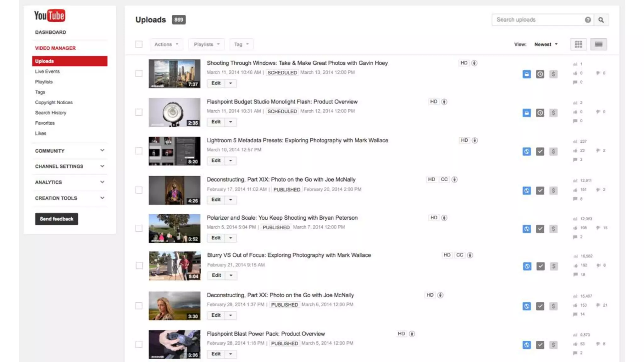The image size is (644, 362).
Task: Click the search help question mark icon
Action: 588,20
